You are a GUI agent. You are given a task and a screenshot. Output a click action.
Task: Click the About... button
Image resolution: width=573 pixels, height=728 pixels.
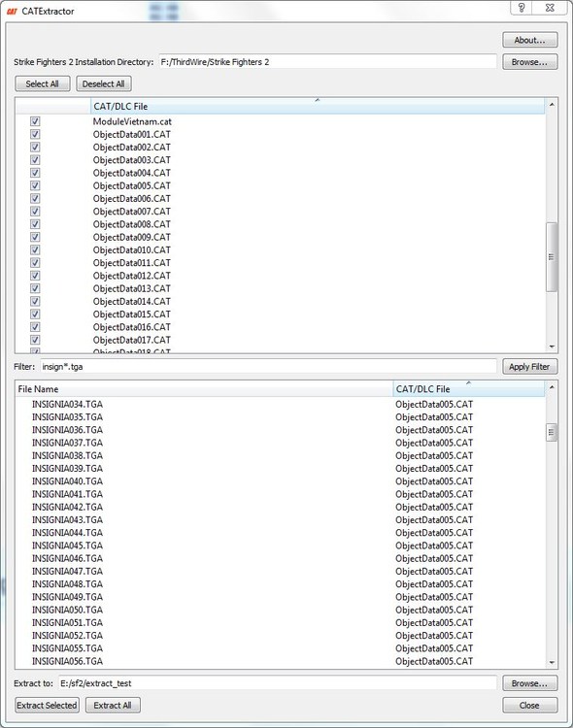coord(529,40)
